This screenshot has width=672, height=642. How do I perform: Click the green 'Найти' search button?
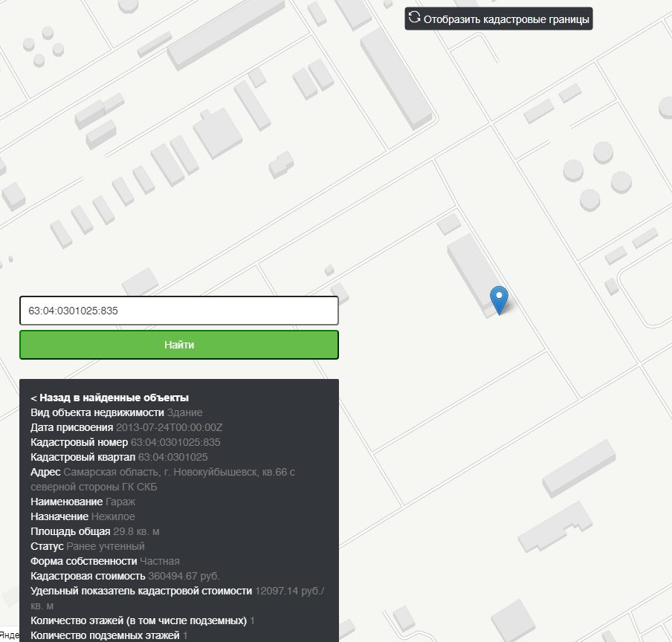click(179, 345)
